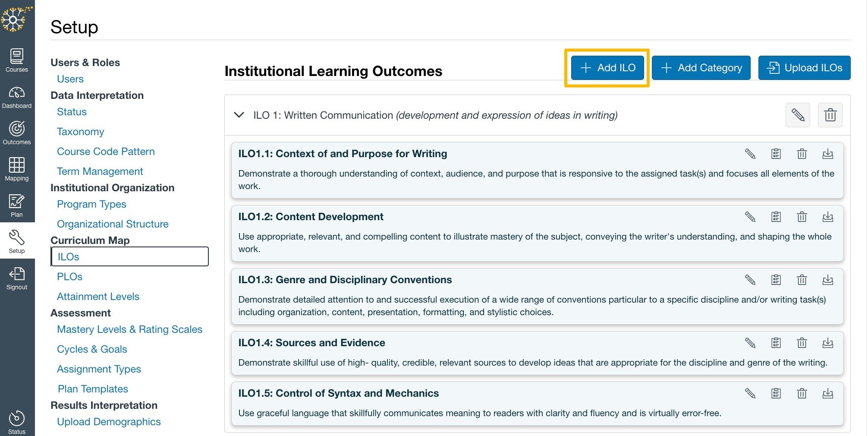868x436 pixels.
Task: Click the Add Category button
Action: pos(701,67)
